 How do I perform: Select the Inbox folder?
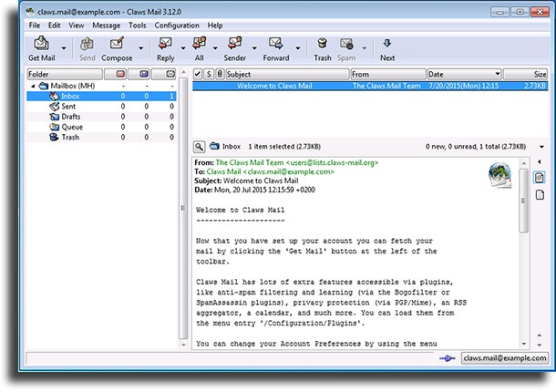click(101, 96)
